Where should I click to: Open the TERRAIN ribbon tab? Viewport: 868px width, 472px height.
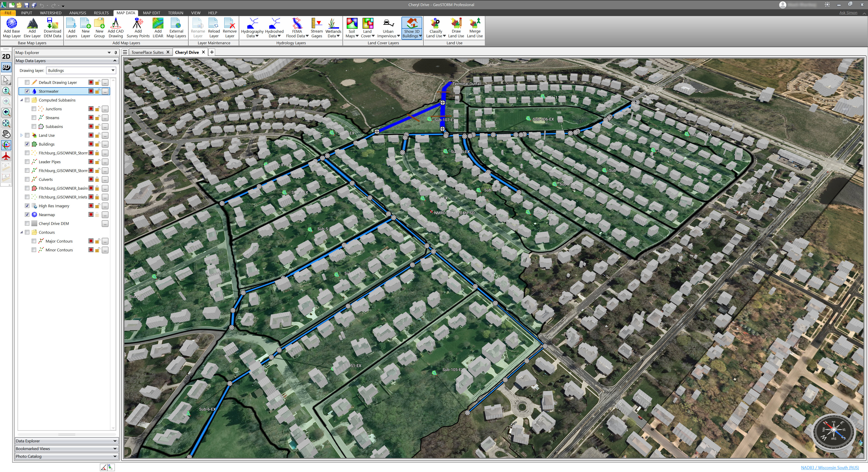point(176,13)
